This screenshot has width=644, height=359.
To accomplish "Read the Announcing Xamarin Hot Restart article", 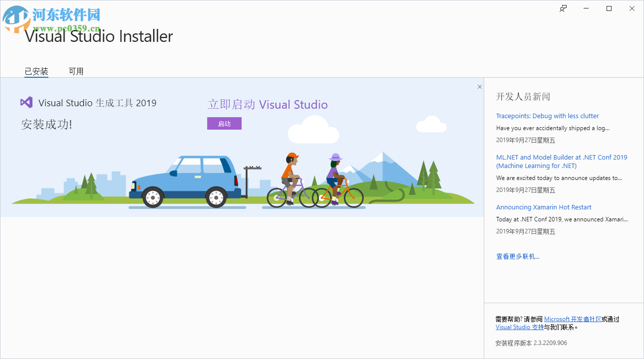I will pyautogui.click(x=544, y=207).
